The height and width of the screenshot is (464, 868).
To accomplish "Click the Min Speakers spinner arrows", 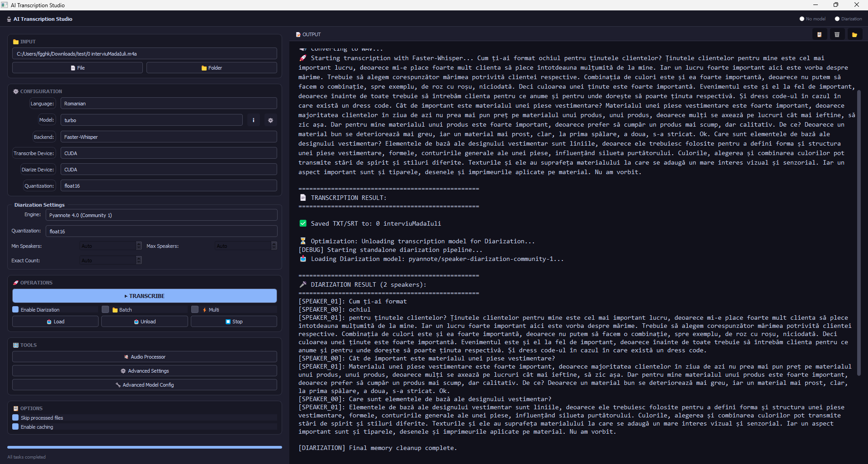I will pos(139,246).
